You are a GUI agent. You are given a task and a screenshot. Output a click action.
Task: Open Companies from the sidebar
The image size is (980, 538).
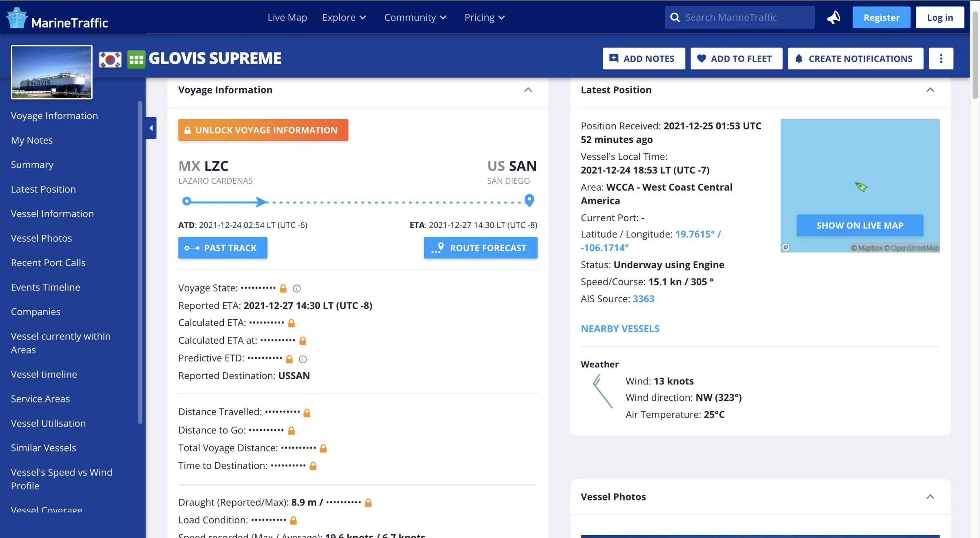click(x=36, y=312)
